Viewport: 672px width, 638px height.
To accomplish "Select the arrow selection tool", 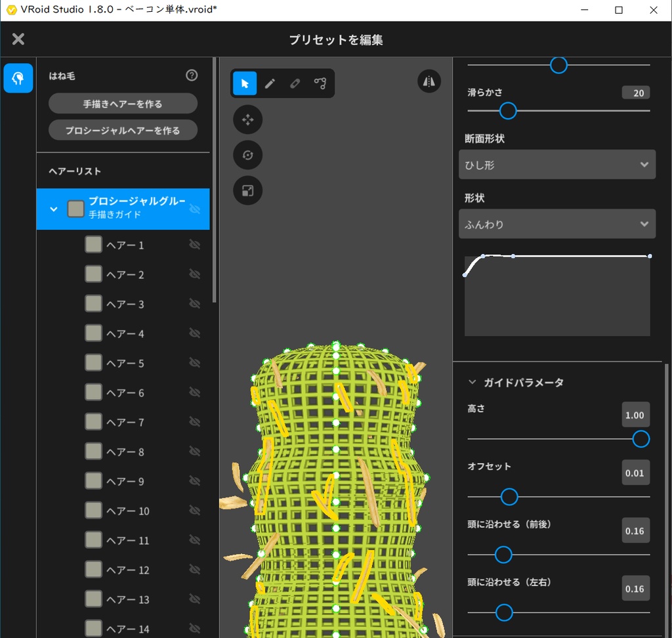I will [x=244, y=83].
